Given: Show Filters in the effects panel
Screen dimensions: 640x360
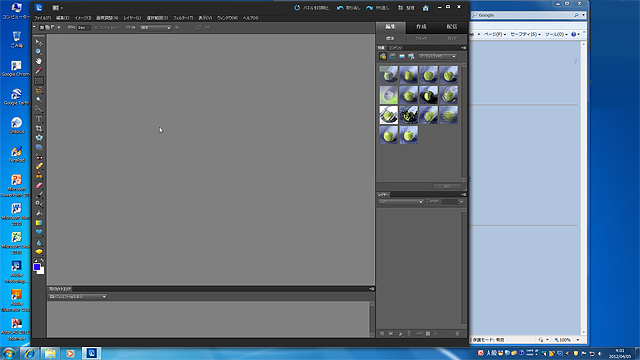Looking at the screenshot, I should pyautogui.click(x=383, y=56).
